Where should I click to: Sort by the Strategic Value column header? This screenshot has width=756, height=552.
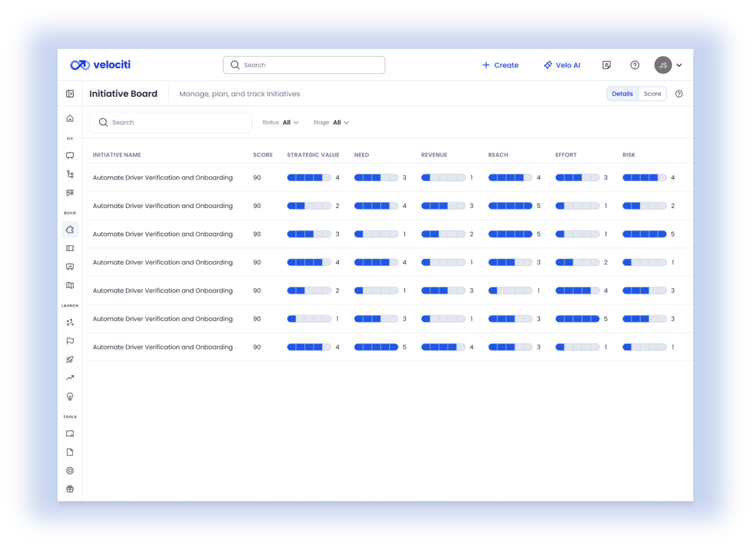tap(313, 155)
